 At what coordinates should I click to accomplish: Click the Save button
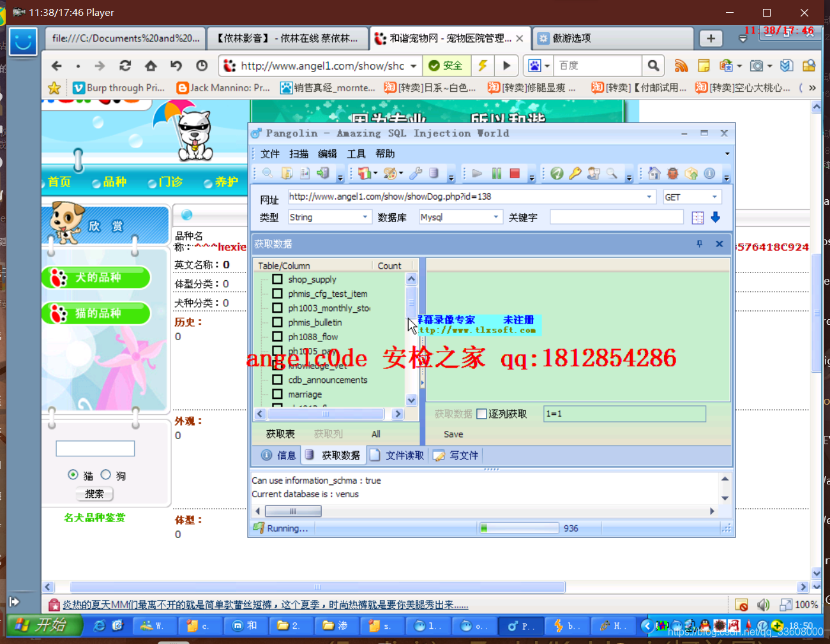click(x=453, y=434)
